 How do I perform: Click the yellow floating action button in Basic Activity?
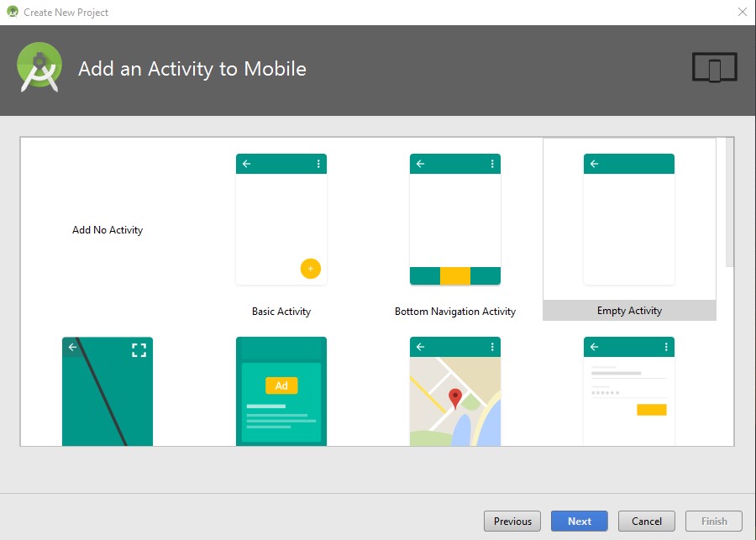[x=311, y=269]
